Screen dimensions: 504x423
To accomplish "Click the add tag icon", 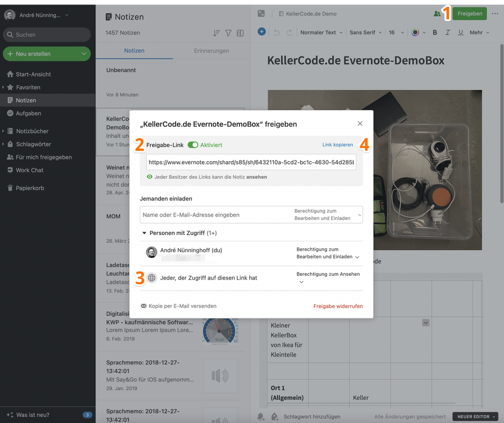I will click(274, 416).
